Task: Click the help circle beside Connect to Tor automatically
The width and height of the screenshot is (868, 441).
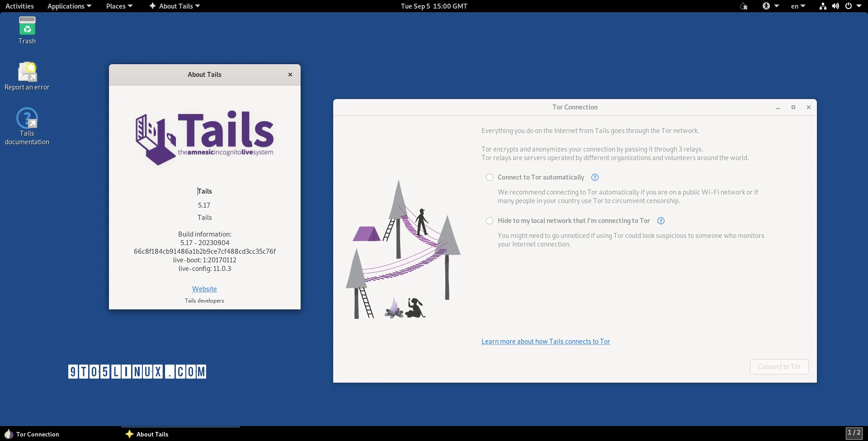Action: pyautogui.click(x=594, y=177)
